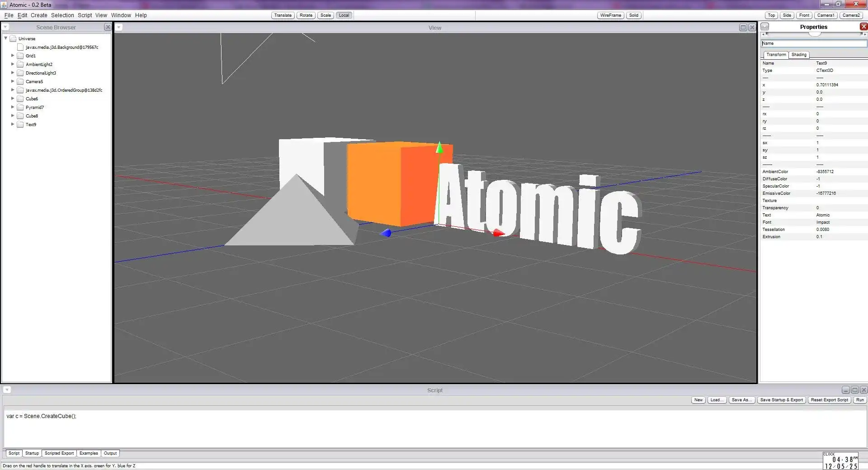
Task: Maximize the View panel
Action: tap(743, 28)
